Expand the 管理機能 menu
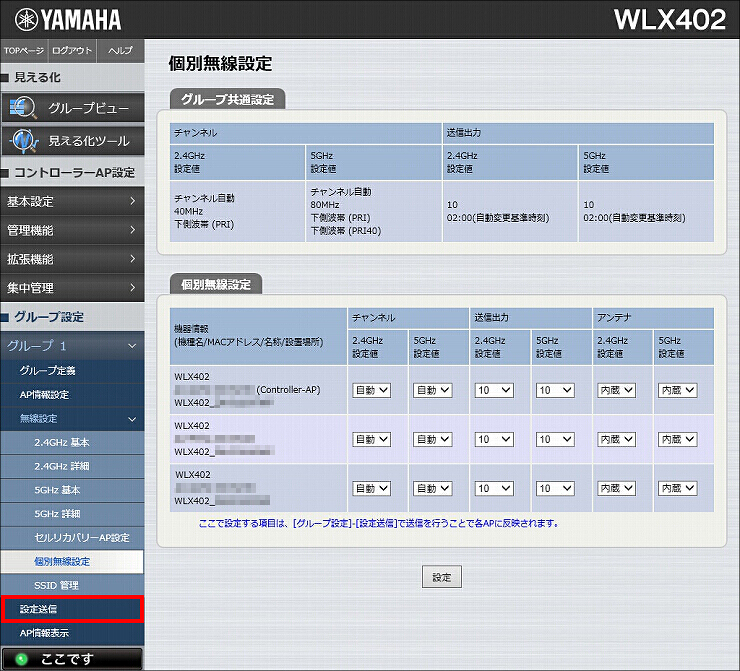 tap(72, 230)
